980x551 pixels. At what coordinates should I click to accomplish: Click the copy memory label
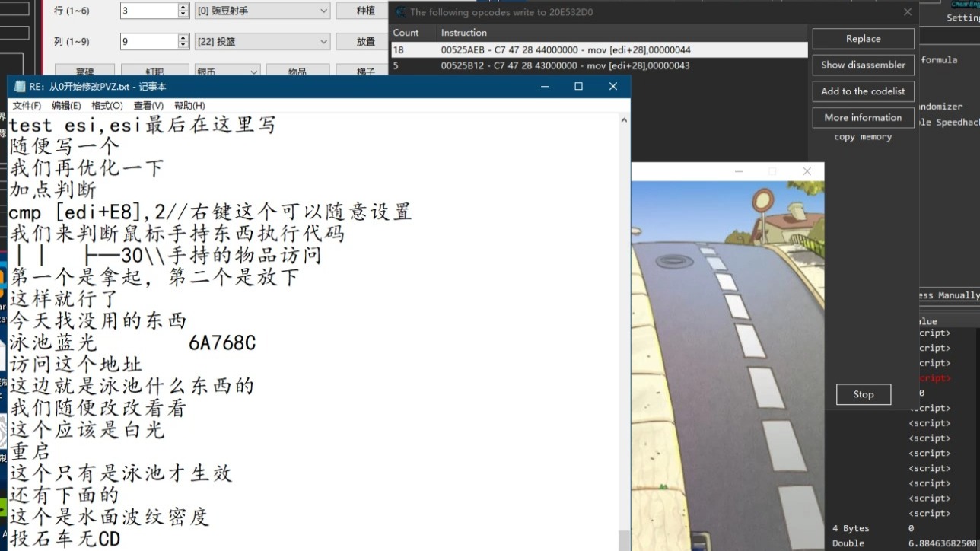pyautogui.click(x=863, y=137)
